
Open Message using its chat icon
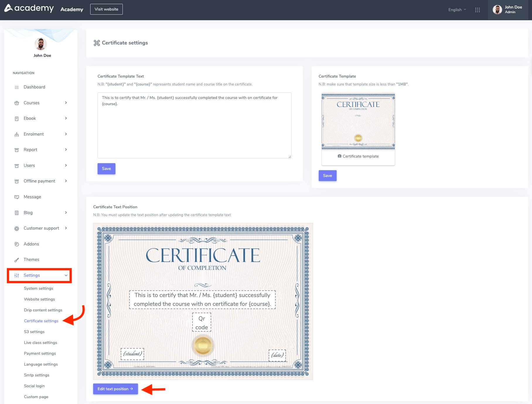click(x=17, y=197)
